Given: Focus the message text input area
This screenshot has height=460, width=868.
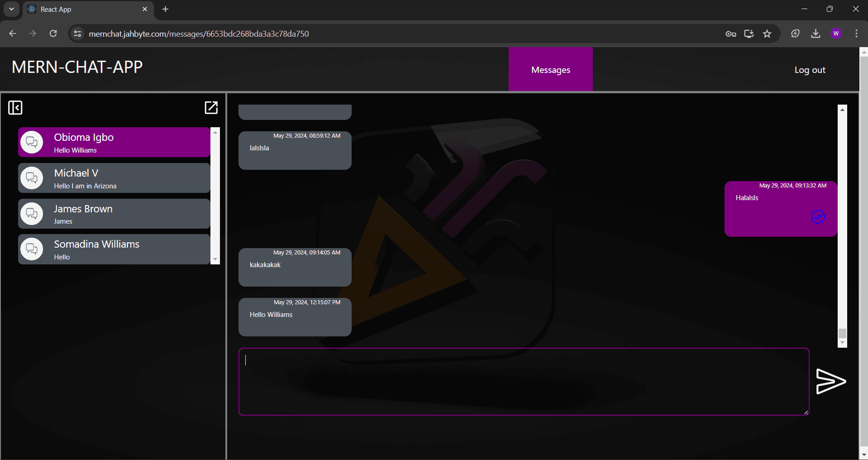Looking at the screenshot, I should [x=524, y=381].
